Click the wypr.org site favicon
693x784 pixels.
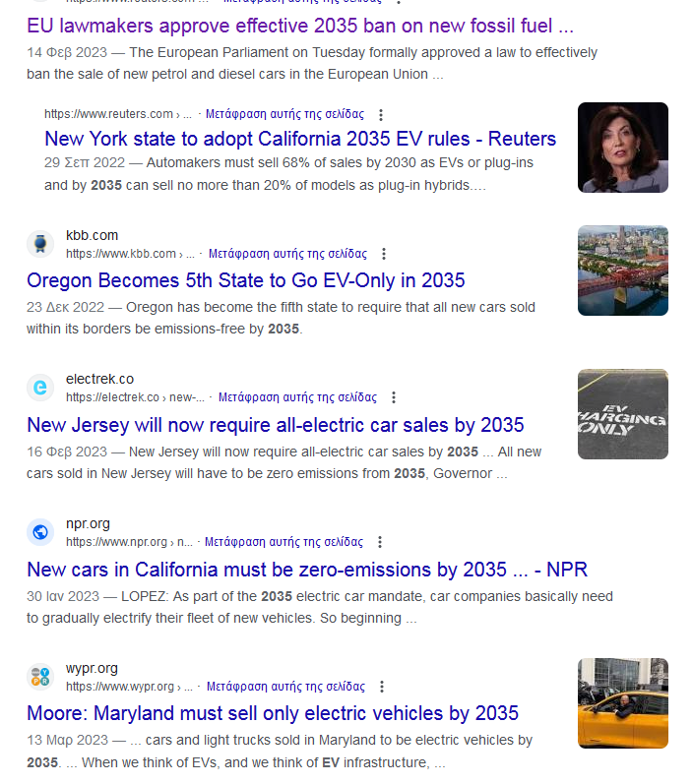(x=40, y=677)
